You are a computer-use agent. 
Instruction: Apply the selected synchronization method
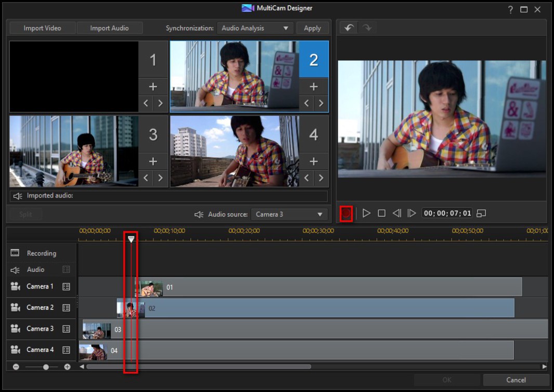pyautogui.click(x=312, y=28)
